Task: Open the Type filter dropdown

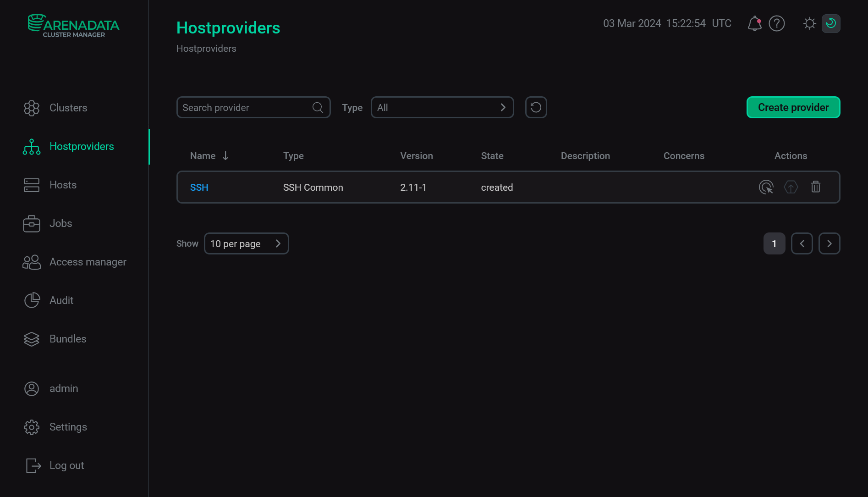Action: 442,107
